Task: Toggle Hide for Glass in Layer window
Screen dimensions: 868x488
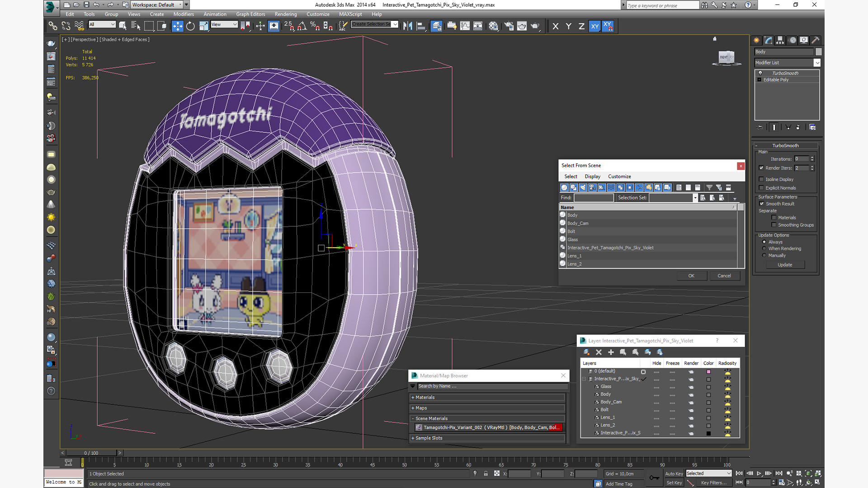Action: pyautogui.click(x=656, y=387)
